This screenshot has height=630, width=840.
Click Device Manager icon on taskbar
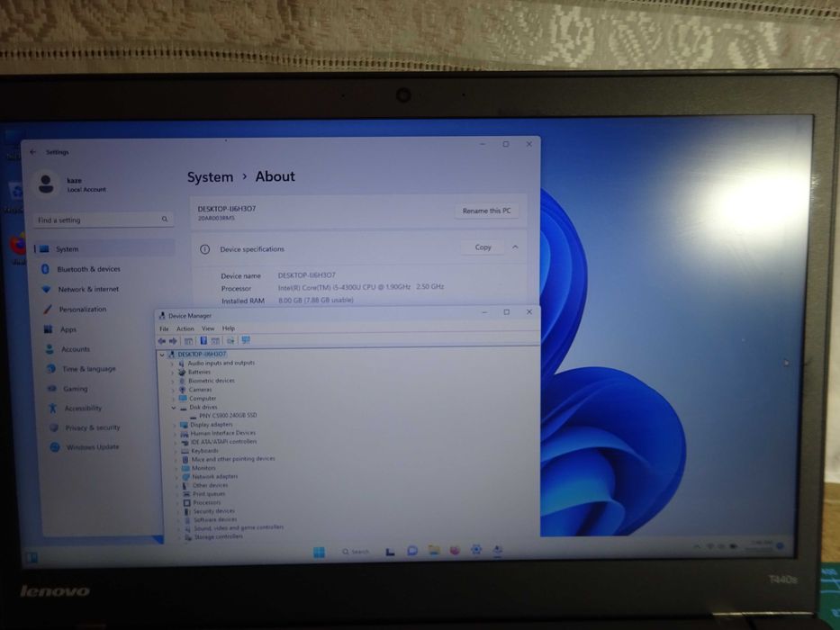[498, 549]
